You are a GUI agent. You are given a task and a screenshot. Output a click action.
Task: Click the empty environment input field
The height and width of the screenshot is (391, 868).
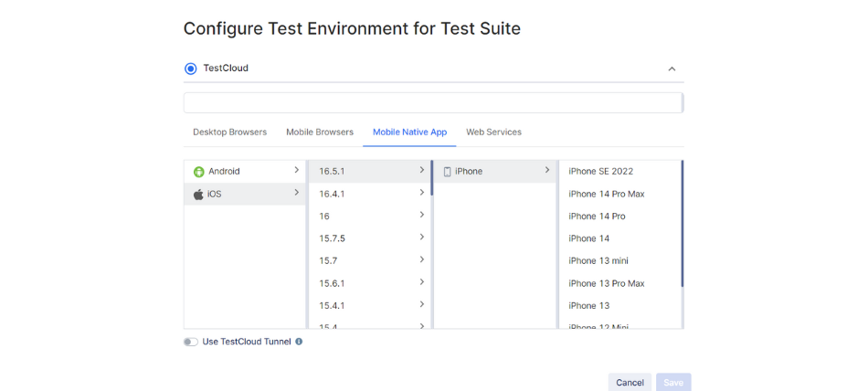433,103
